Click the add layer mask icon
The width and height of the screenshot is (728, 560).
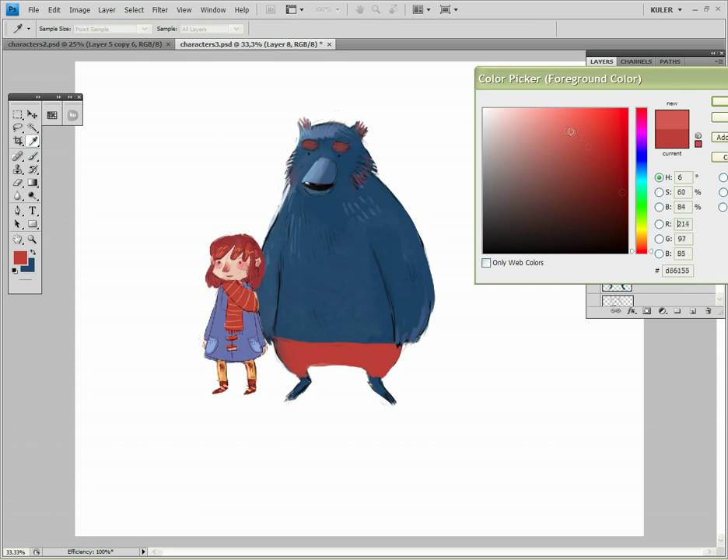tap(647, 310)
